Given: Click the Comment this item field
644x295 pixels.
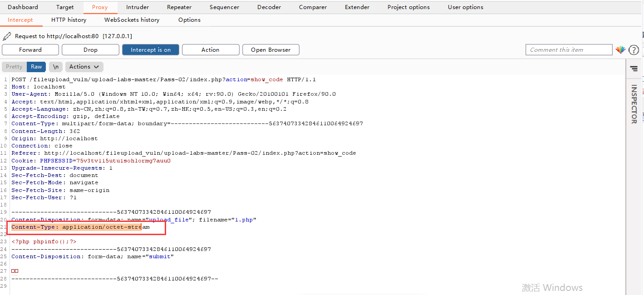Looking at the screenshot, I should pos(569,50).
